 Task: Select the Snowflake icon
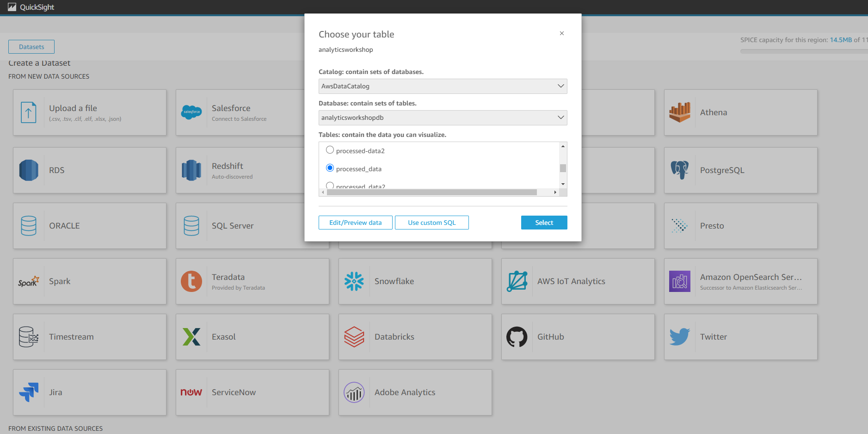(x=354, y=281)
